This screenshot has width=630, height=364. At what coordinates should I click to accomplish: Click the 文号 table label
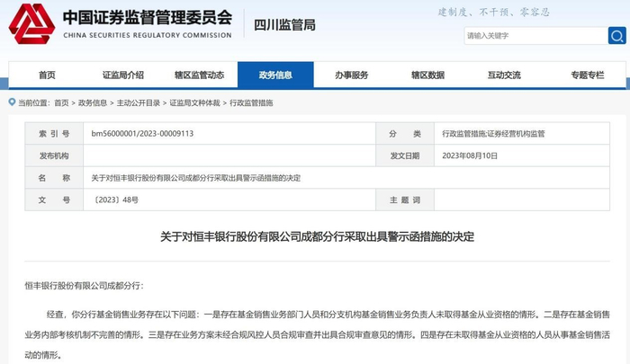[x=54, y=200]
